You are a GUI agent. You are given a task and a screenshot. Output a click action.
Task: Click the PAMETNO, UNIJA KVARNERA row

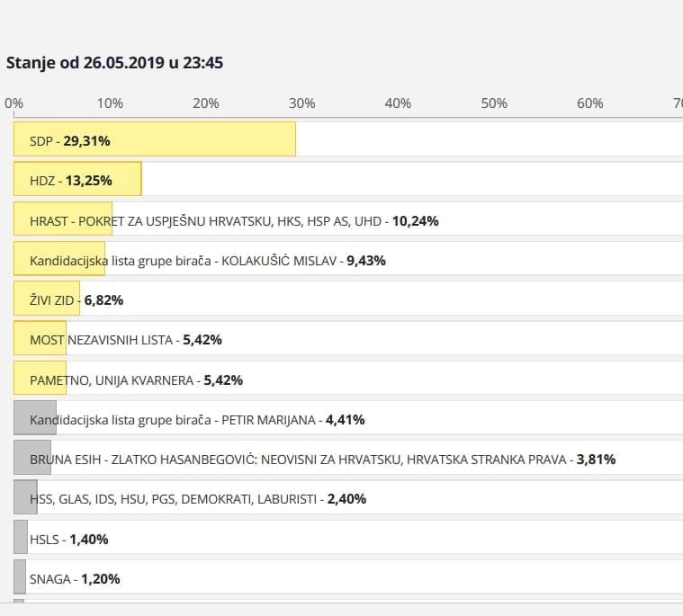pyautogui.click(x=136, y=379)
